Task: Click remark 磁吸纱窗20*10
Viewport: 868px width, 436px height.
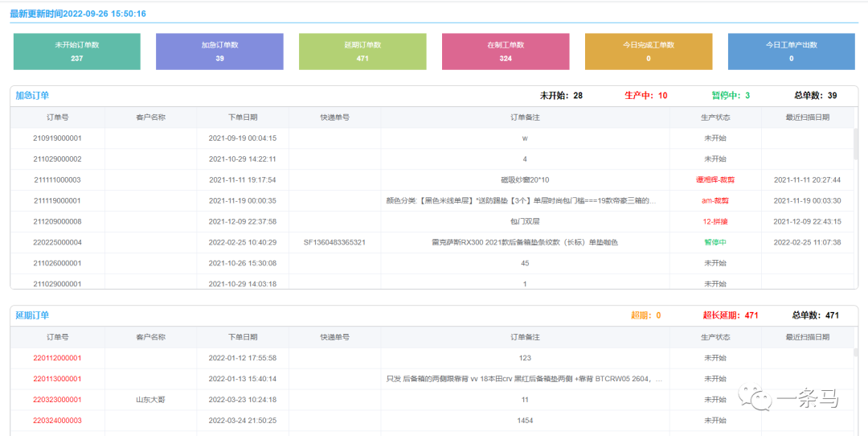Action: click(525, 179)
